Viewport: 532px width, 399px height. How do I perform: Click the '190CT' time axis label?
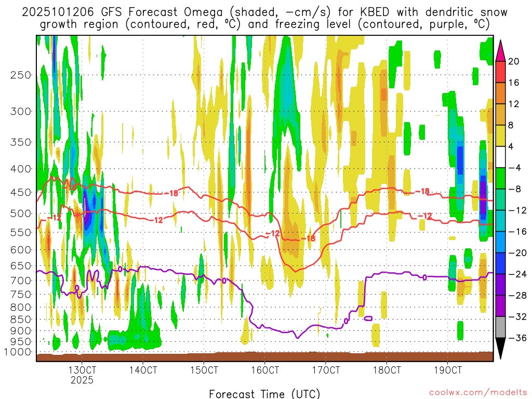[x=448, y=370]
